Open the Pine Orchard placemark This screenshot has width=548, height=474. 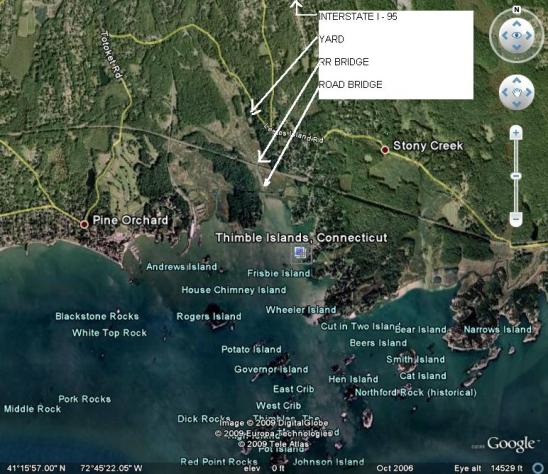coord(84,224)
